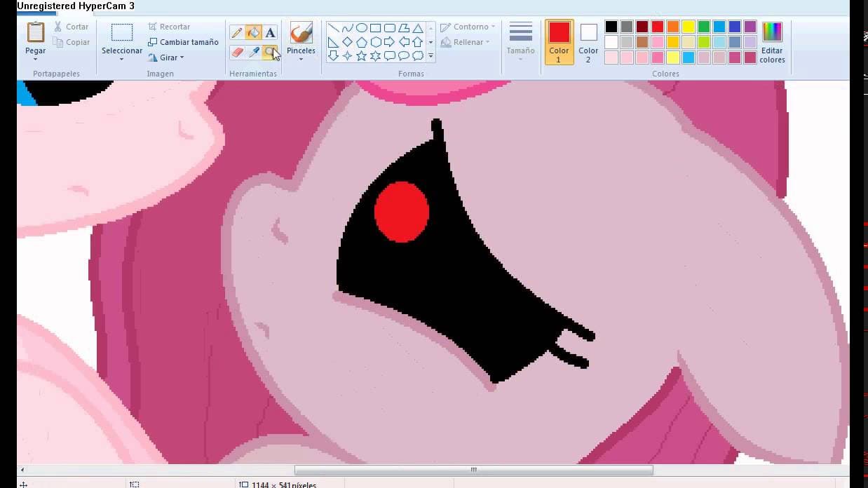Choose the straight line shape
The width and height of the screenshot is (868, 488).
click(x=334, y=28)
